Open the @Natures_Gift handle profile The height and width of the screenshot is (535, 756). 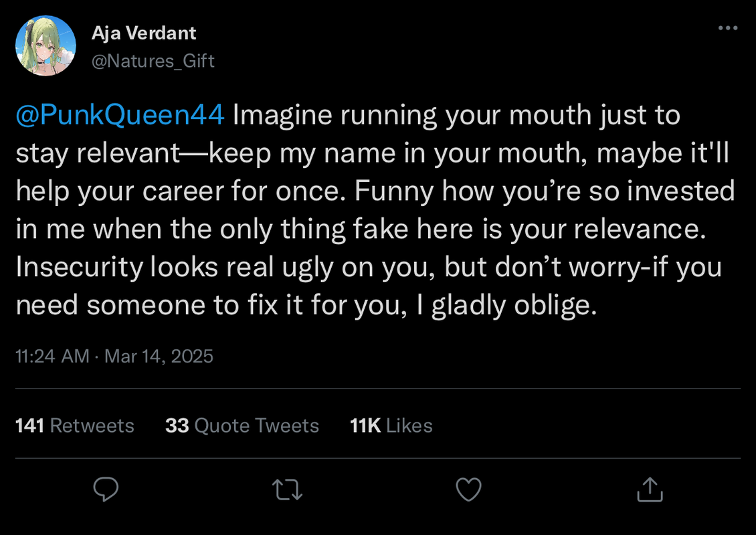click(153, 62)
